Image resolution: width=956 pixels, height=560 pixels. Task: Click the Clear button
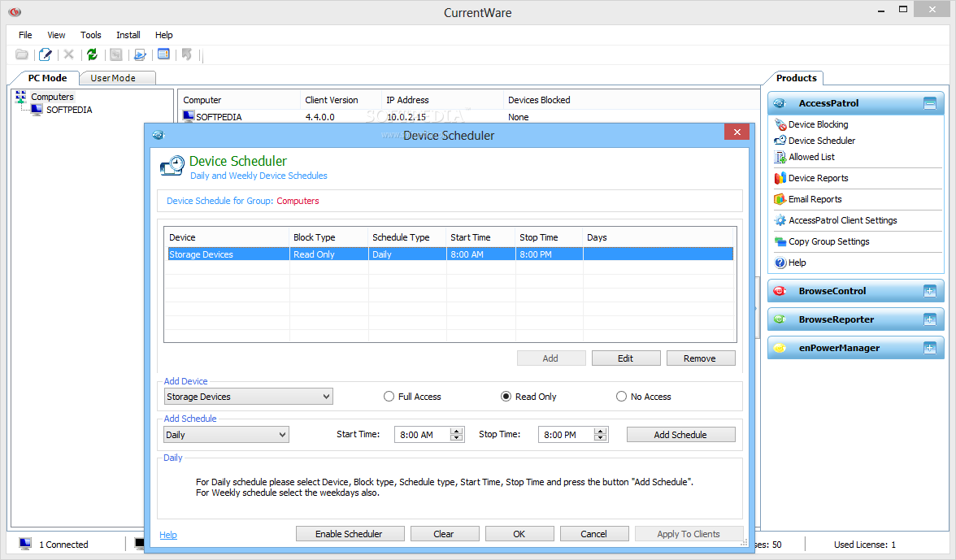(444, 534)
